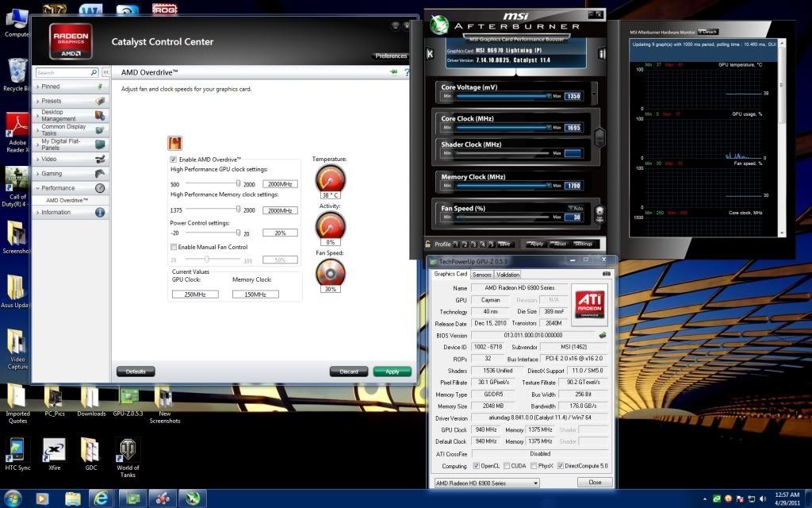Click search magnifier in Catalyst sidebar
This screenshot has width=812, height=508.
pos(94,72)
